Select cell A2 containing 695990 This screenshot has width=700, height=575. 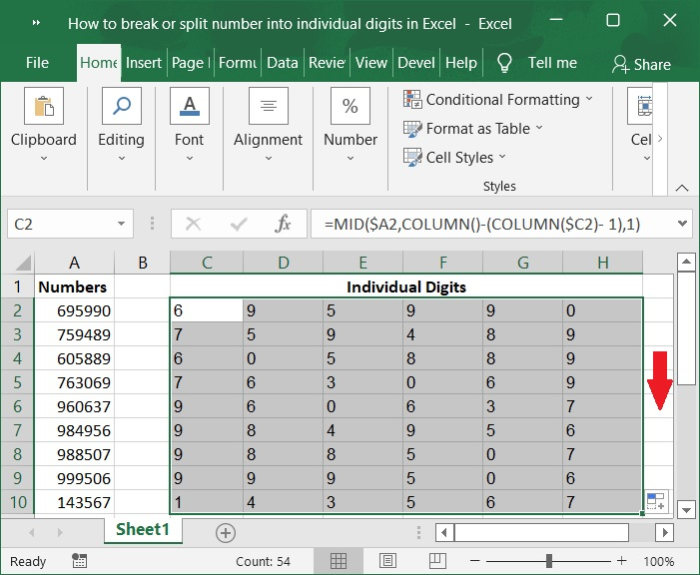coord(74,311)
